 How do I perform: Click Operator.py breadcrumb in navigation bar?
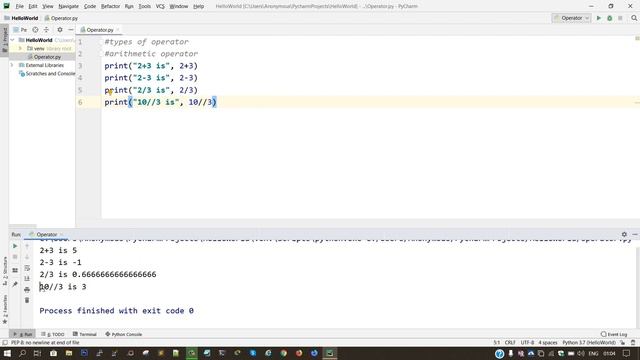61,18
